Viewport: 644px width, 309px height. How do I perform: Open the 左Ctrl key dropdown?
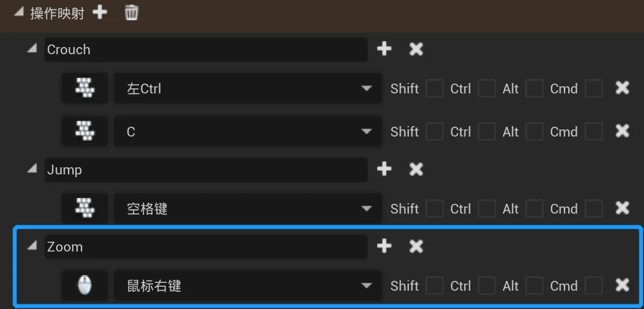248,88
